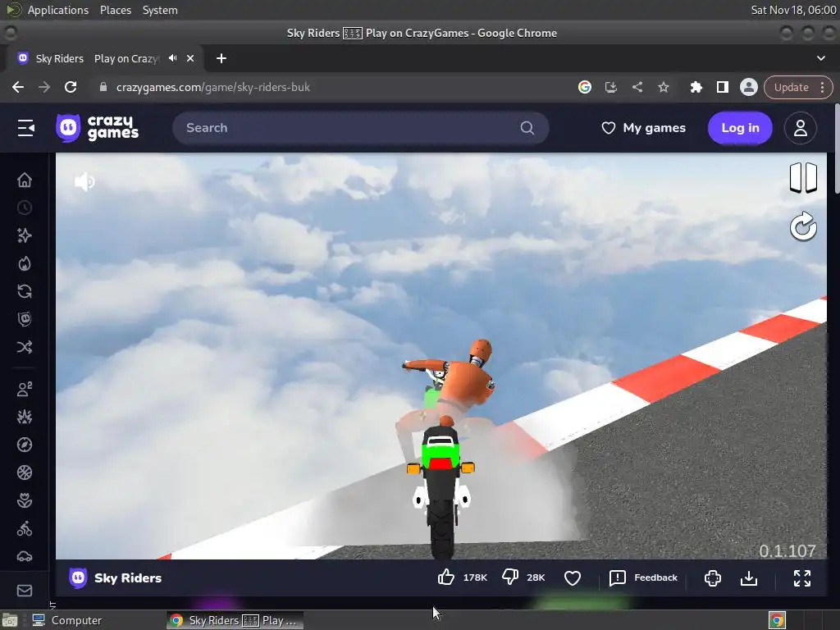Open the Home icon in the sidebar
840x630 pixels.
coord(25,180)
